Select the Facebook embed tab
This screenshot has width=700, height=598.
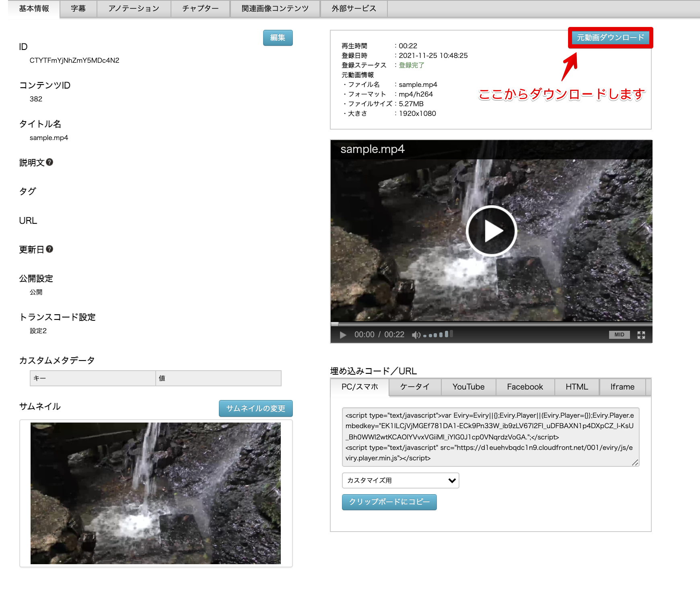(x=525, y=387)
